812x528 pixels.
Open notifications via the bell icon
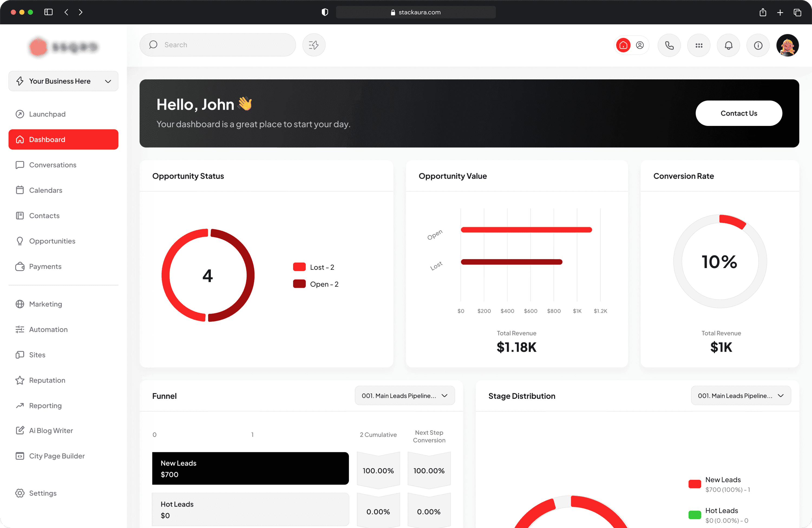[728, 45]
